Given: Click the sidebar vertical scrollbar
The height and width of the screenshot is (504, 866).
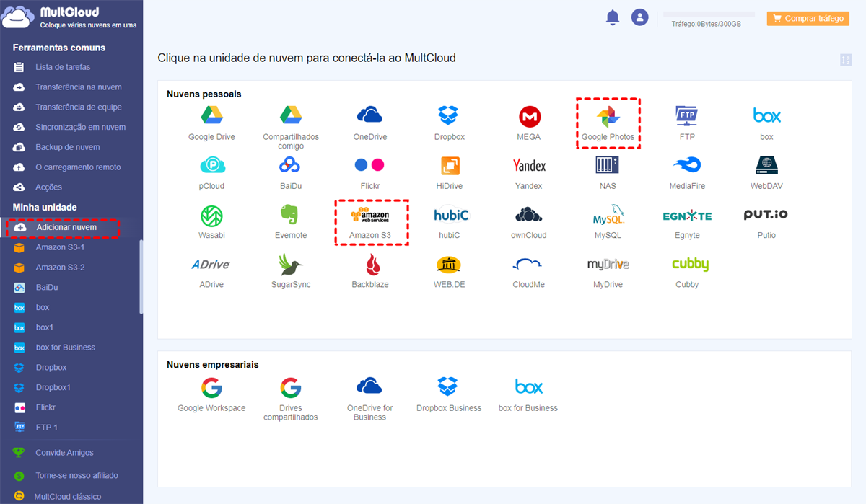Looking at the screenshot, I should [141, 277].
